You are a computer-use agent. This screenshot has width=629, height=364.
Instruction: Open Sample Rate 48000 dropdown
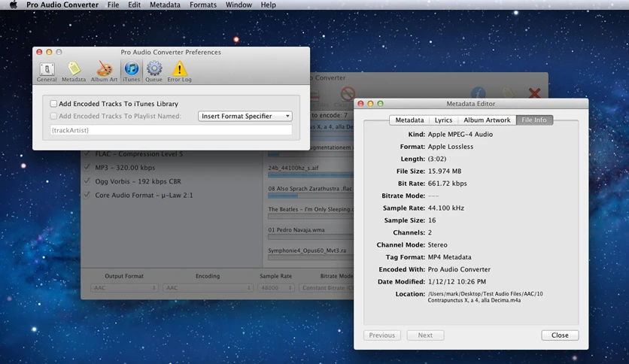click(x=275, y=288)
